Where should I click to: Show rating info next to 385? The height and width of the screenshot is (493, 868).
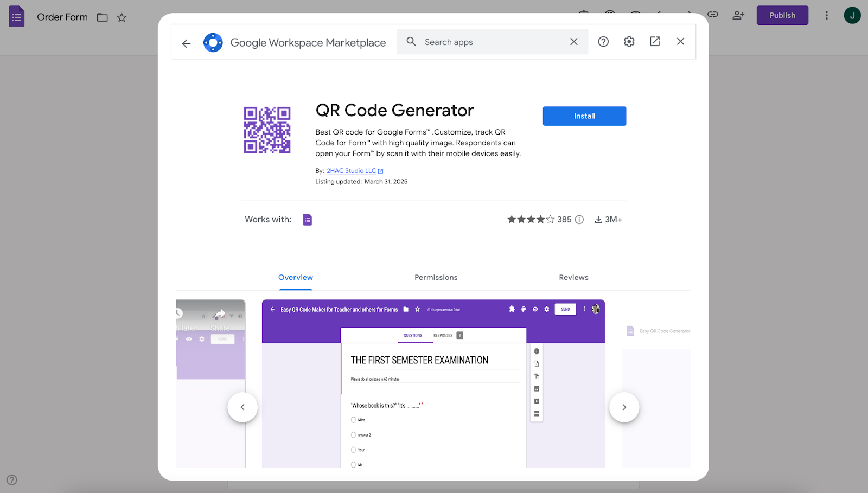tap(579, 220)
